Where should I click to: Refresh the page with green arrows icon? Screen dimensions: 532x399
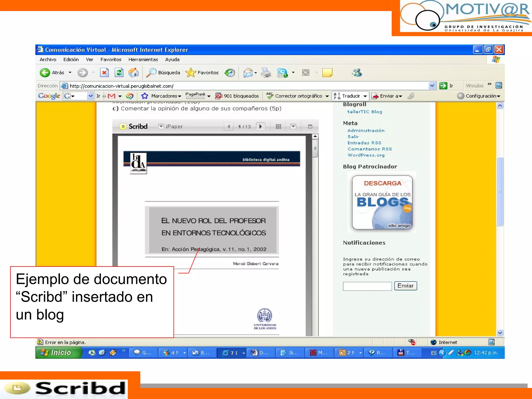[119, 72]
